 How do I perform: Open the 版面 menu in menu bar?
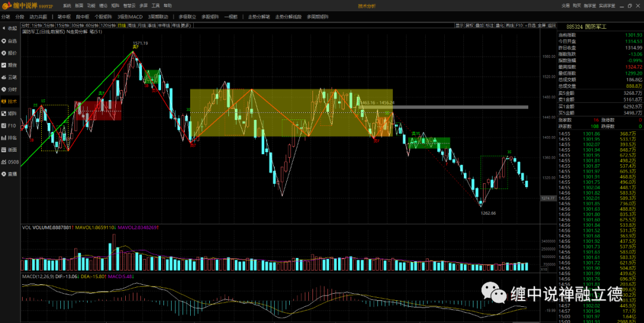[79, 6]
